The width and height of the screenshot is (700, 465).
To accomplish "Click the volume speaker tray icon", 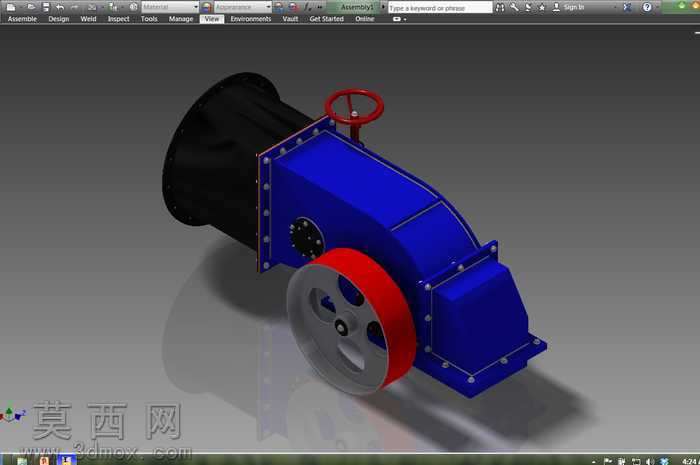I will click(x=650, y=461).
